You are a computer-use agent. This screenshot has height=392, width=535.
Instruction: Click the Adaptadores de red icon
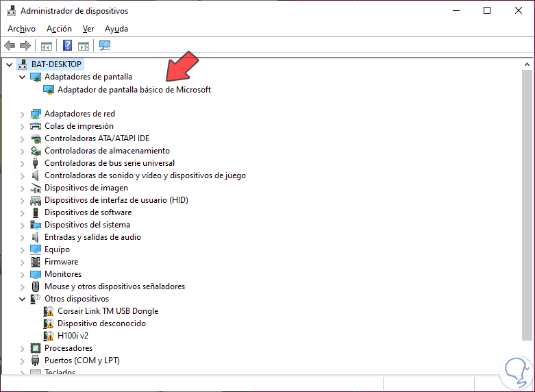click(x=36, y=114)
